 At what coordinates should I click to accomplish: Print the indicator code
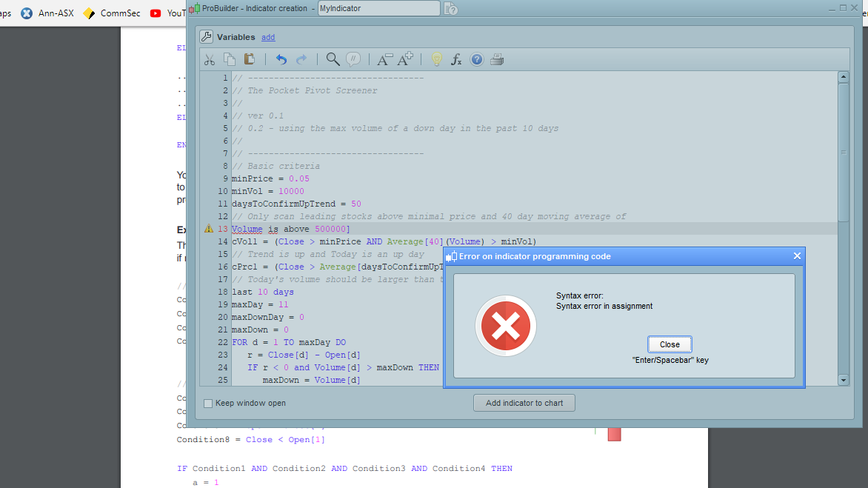(x=497, y=59)
